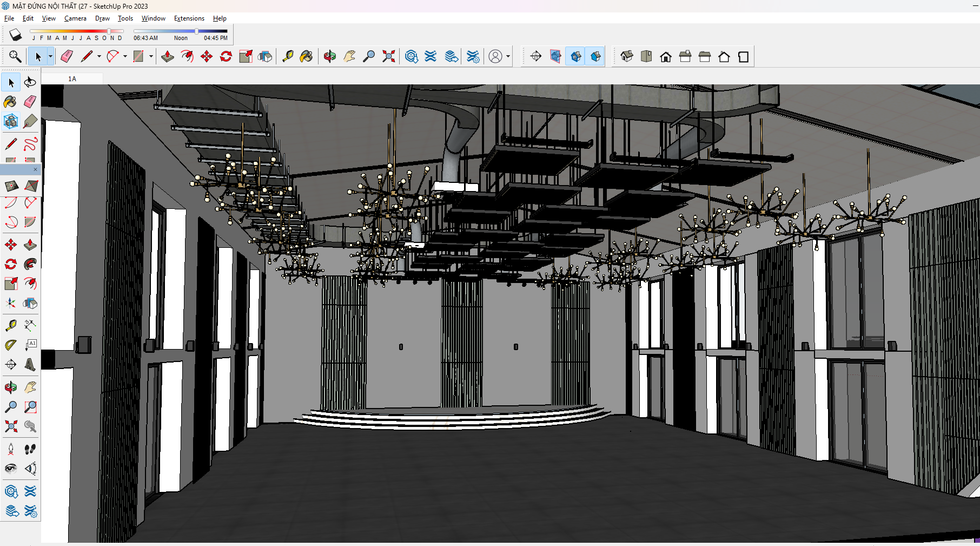Switch to scene tab 1A

click(72, 79)
